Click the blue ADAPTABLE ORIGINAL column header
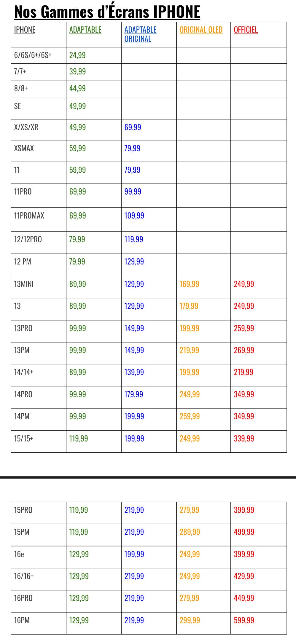This screenshot has height=644, width=296. coord(140,34)
